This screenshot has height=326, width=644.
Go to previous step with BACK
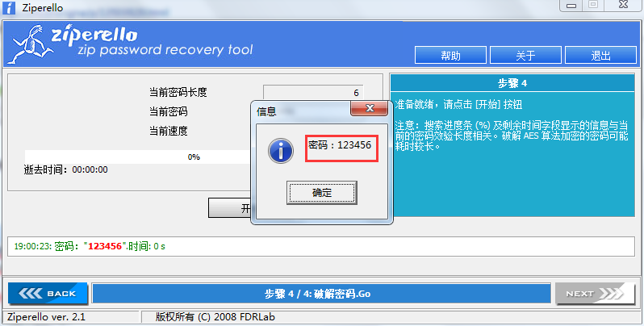coord(48,294)
